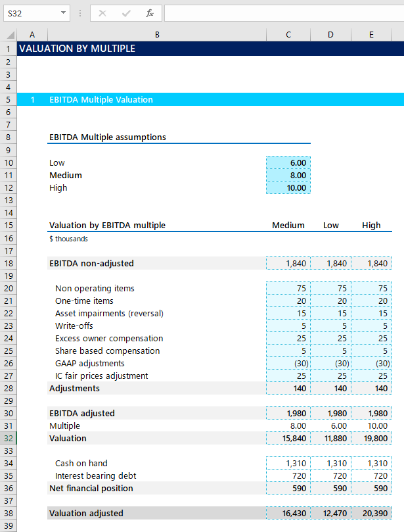Select the High multiple assumption cell 10.00
The height and width of the screenshot is (532, 404).
click(x=288, y=187)
